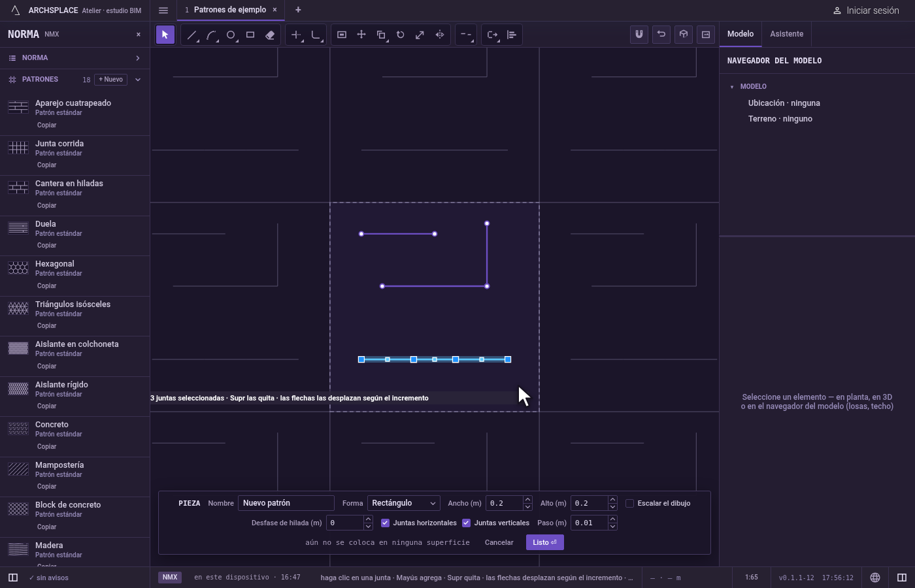
Task: Select the Aparejo cuatrapeado pattern thumbnail
Action: click(18, 107)
